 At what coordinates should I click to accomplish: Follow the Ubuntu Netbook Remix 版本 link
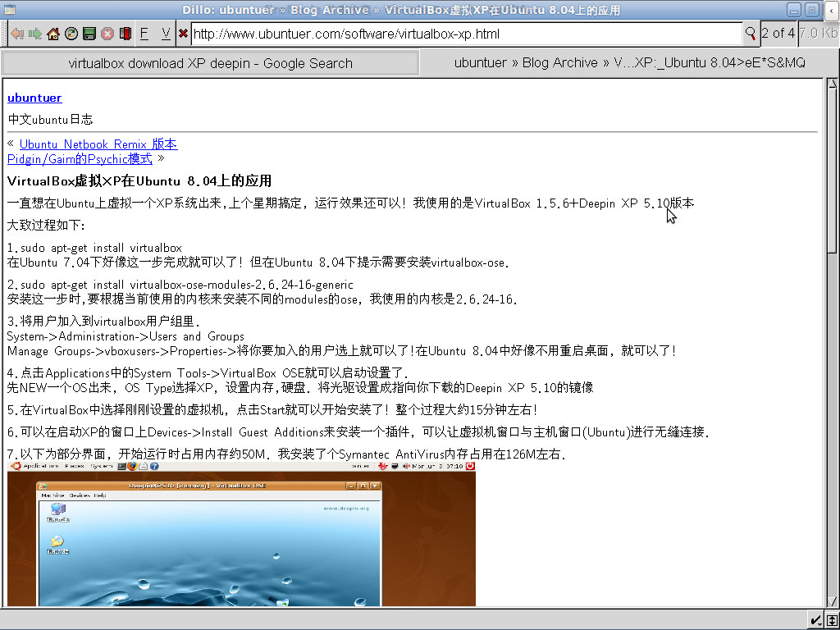98,144
